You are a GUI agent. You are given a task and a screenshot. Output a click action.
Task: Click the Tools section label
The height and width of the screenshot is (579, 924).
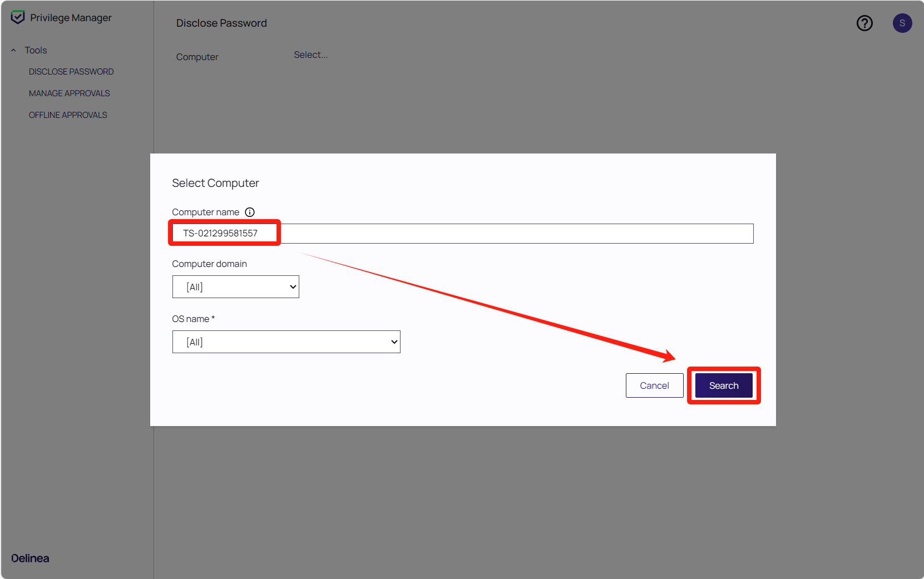point(36,50)
